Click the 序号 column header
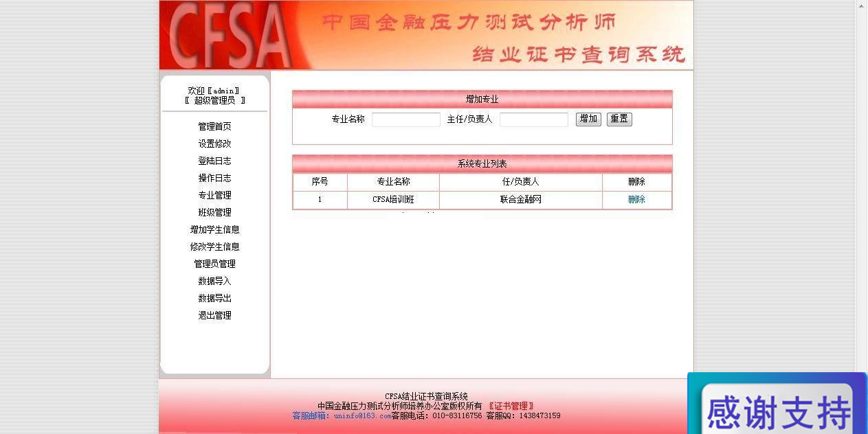The width and height of the screenshot is (868, 434). (320, 181)
